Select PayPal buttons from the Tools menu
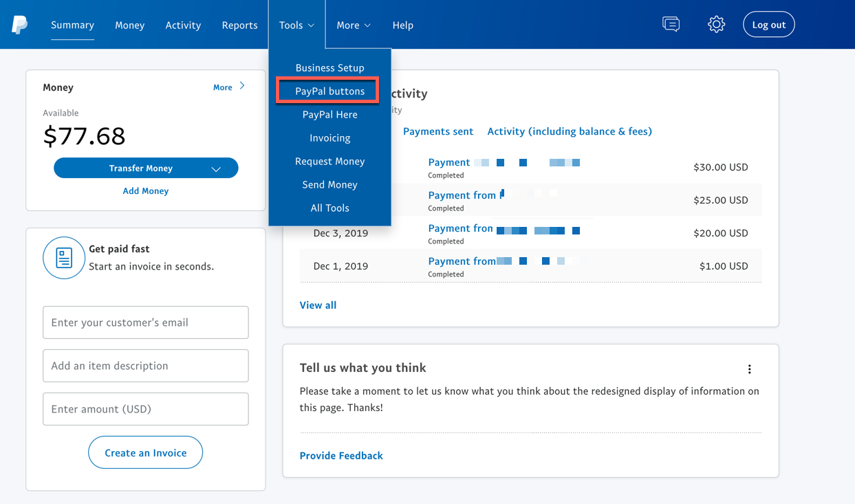Image resolution: width=855 pixels, height=504 pixels. pyautogui.click(x=329, y=90)
